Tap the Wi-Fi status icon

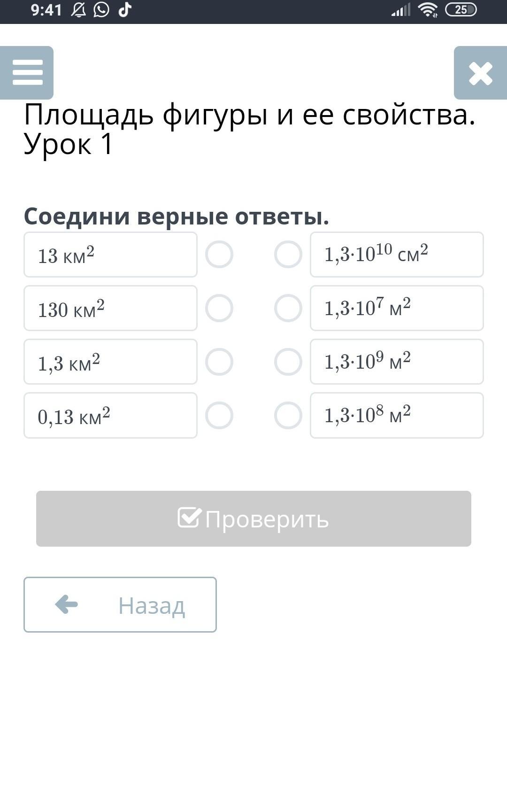click(x=428, y=10)
